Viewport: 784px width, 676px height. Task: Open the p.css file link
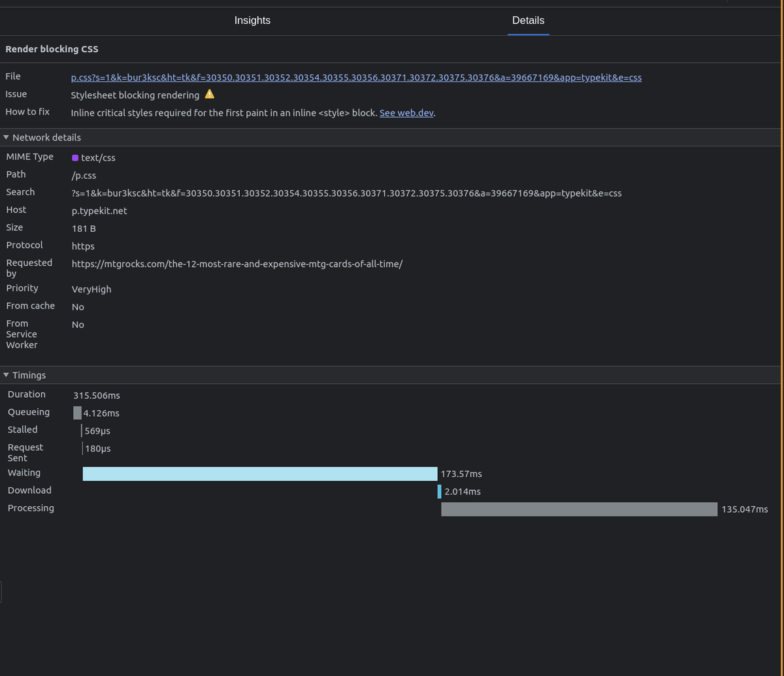click(x=356, y=77)
